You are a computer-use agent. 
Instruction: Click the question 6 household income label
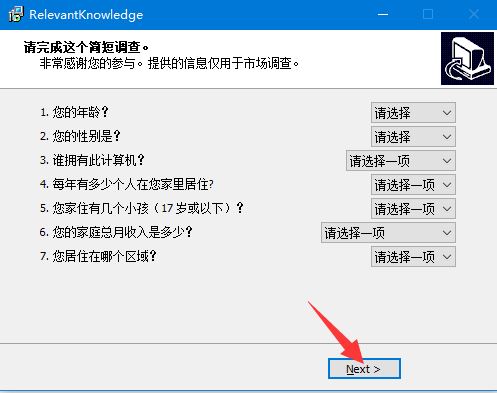pos(116,232)
